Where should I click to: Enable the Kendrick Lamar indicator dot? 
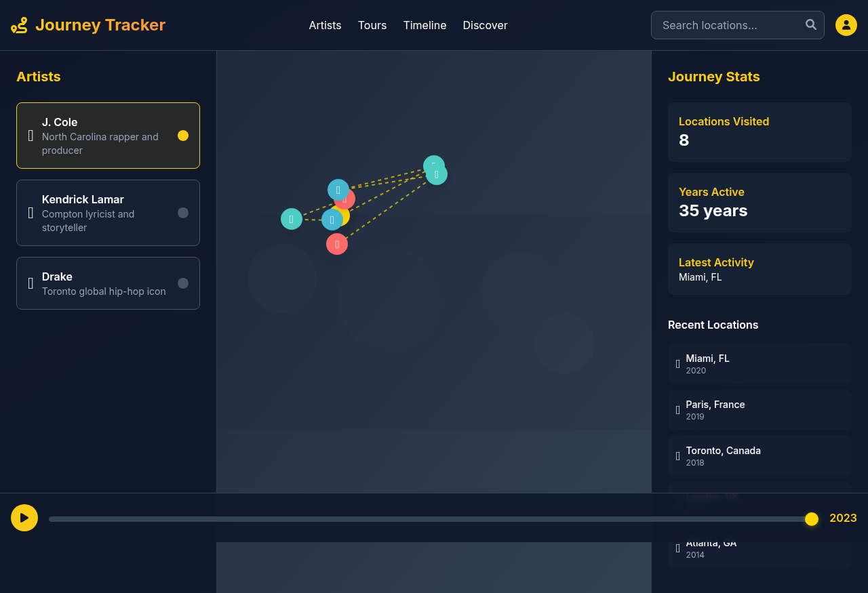tap(183, 213)
